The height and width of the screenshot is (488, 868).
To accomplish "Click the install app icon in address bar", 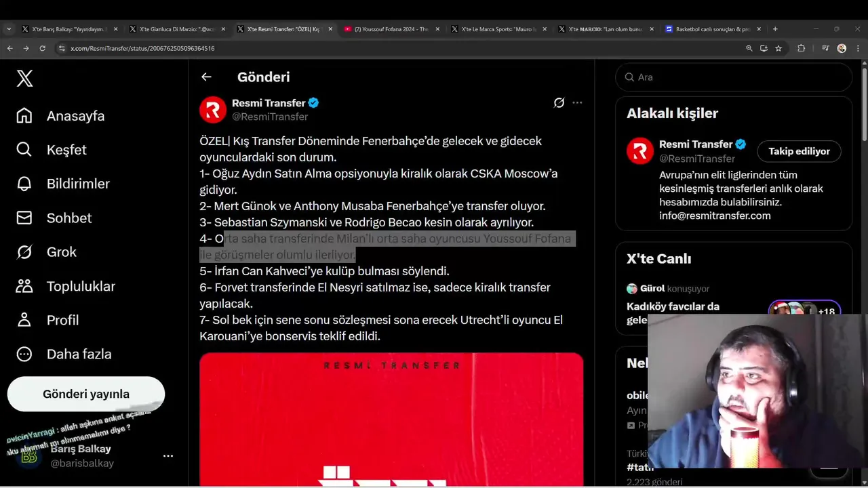I will click(x=764, y=48).
